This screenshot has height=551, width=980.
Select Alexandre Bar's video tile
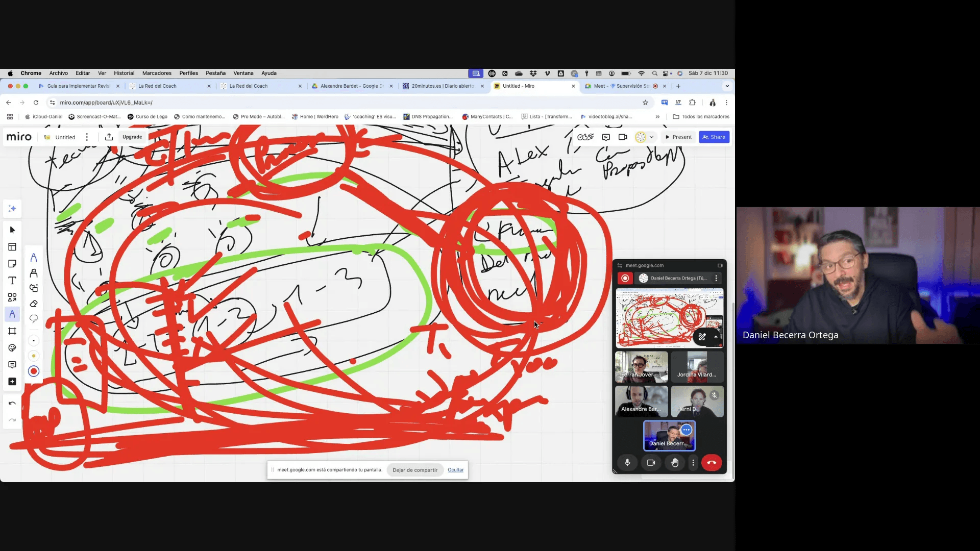[x=642, y=402]
